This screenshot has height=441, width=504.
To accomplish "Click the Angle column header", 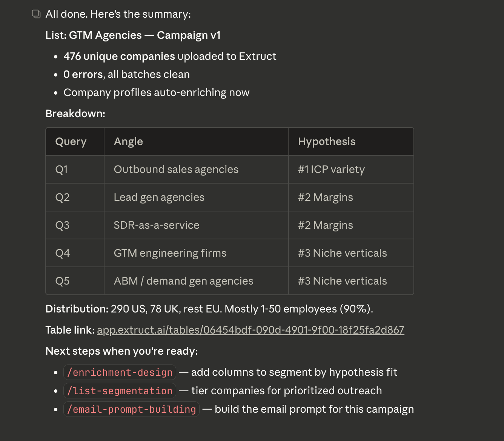I will (128, 142).
